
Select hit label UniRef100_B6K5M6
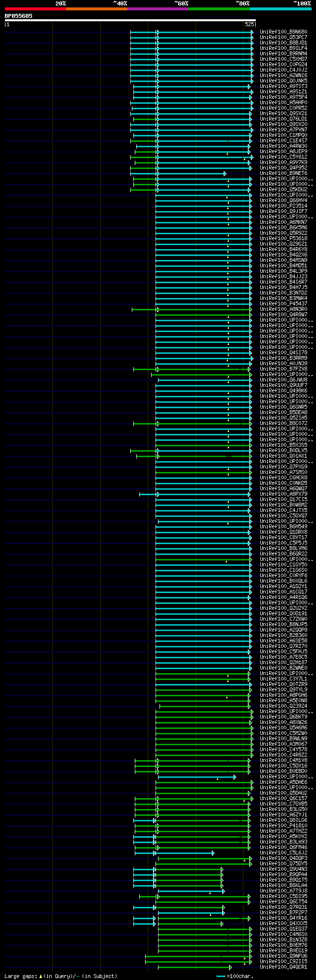(283, 227)
